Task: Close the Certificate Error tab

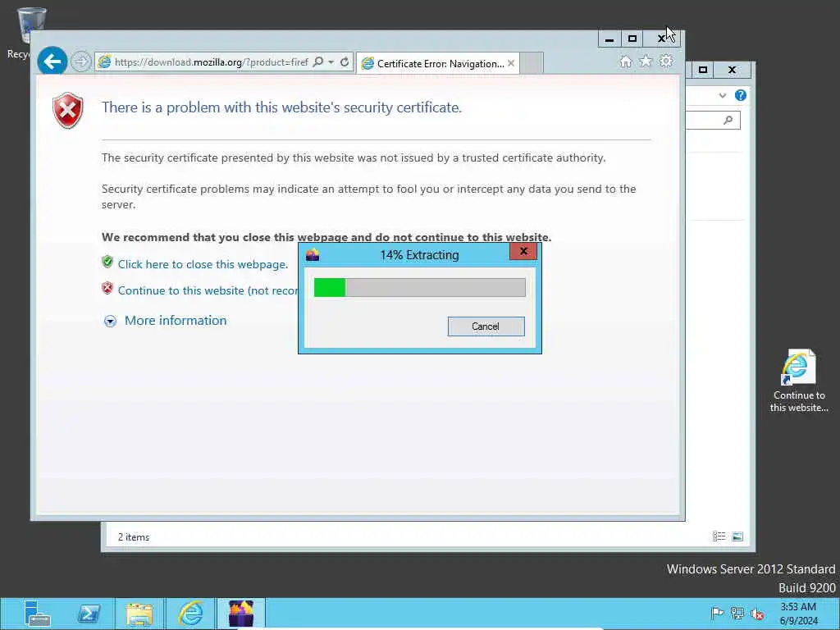Action: click(511, 63)
